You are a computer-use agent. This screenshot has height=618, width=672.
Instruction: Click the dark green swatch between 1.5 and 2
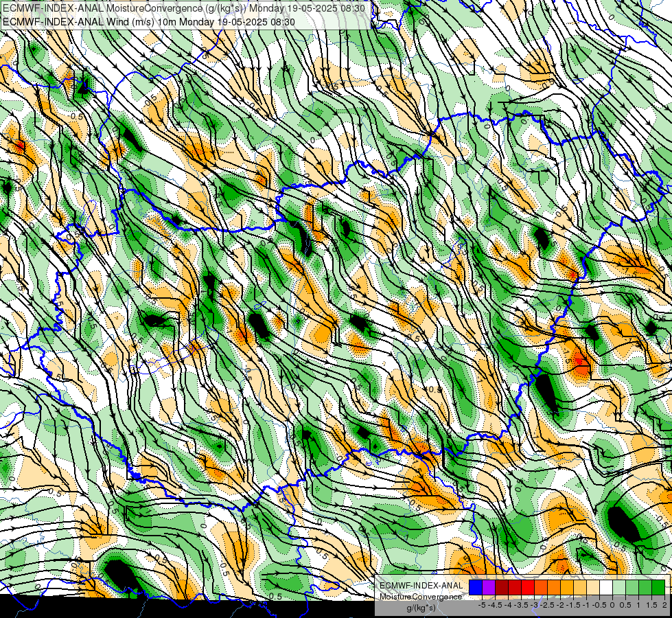[658, 587]
